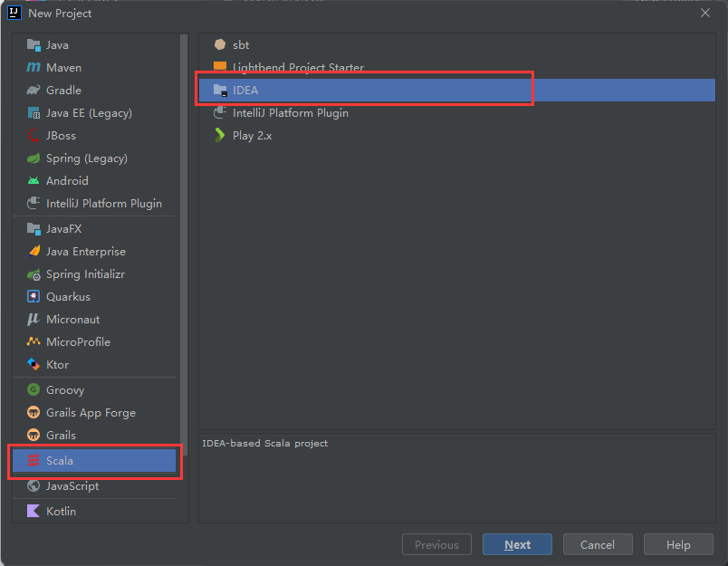
Task: Select 'Lightbend Project Starter' template label
Action: (298, 67)
